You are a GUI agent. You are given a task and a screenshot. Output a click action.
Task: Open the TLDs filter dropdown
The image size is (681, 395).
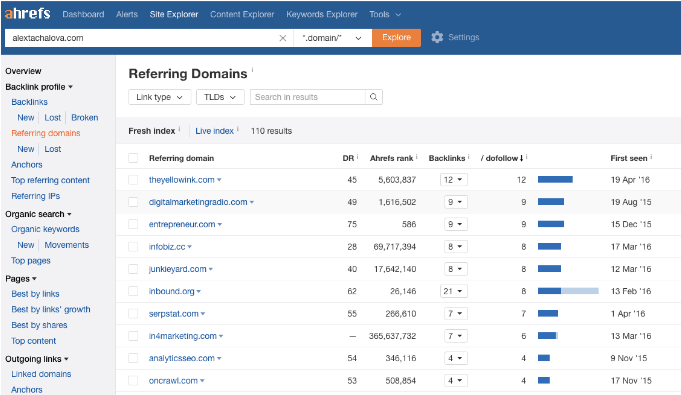220,97
